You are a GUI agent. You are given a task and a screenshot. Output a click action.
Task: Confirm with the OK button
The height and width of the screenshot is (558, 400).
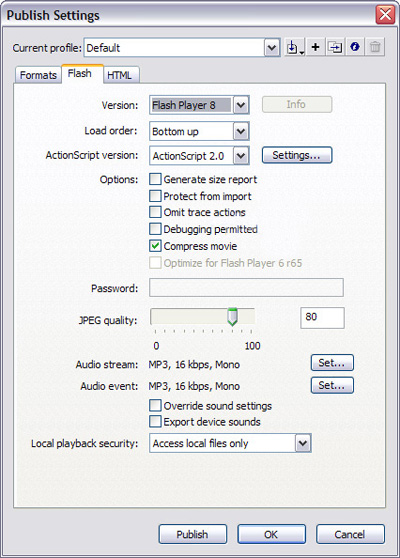(x=272, y=534)
